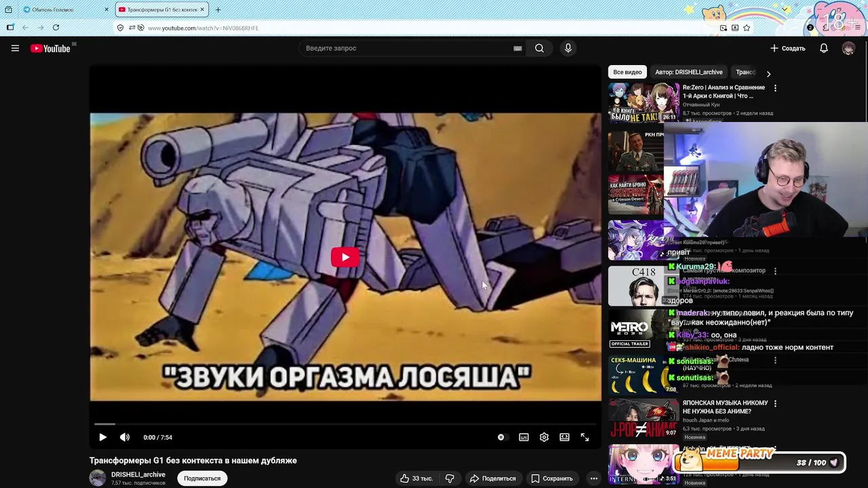Click Сохранить save button
Screen dimensions: 868x488
pos(552,479)
